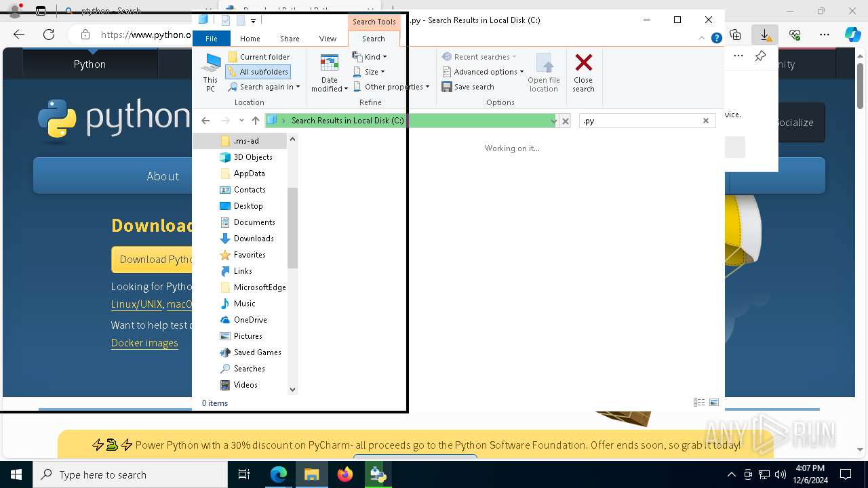Click navigation pane scroll up arrow
Viewport: 868px width, 488px height.
click(x=293, y=140)
